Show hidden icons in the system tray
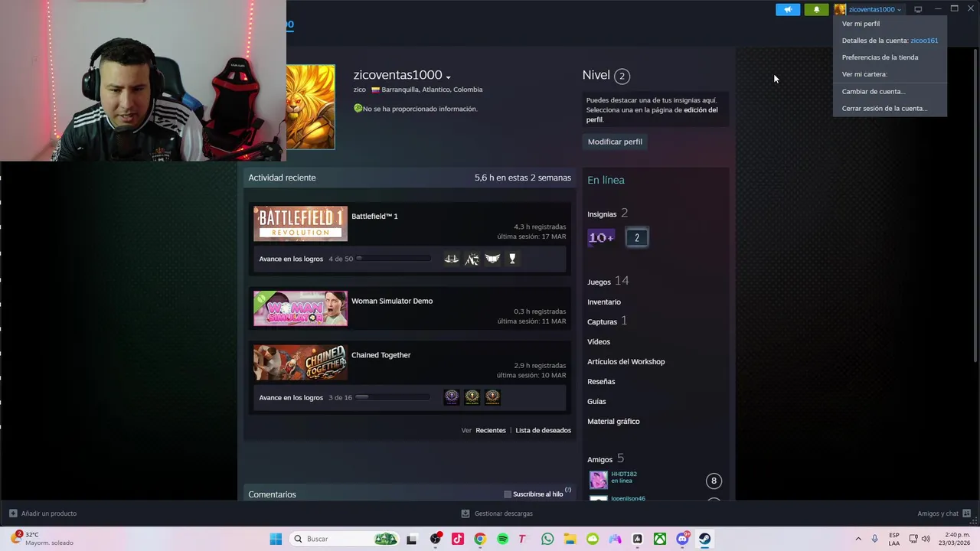Screen dimensions: 980x551 (858, 539)
